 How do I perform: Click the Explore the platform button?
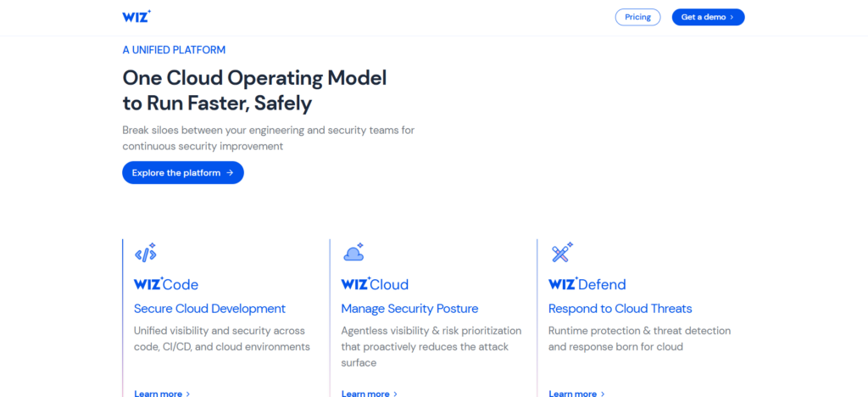tap(182, 173)
